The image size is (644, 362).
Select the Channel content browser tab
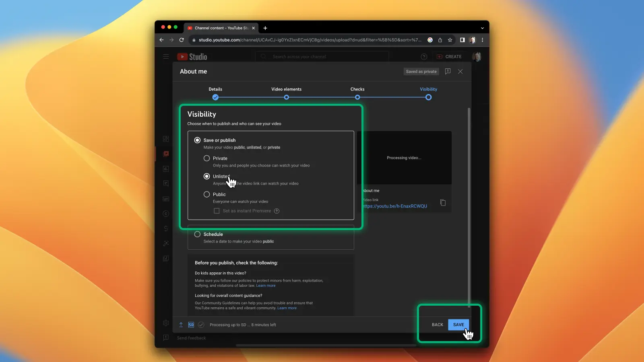click(221, 28)
